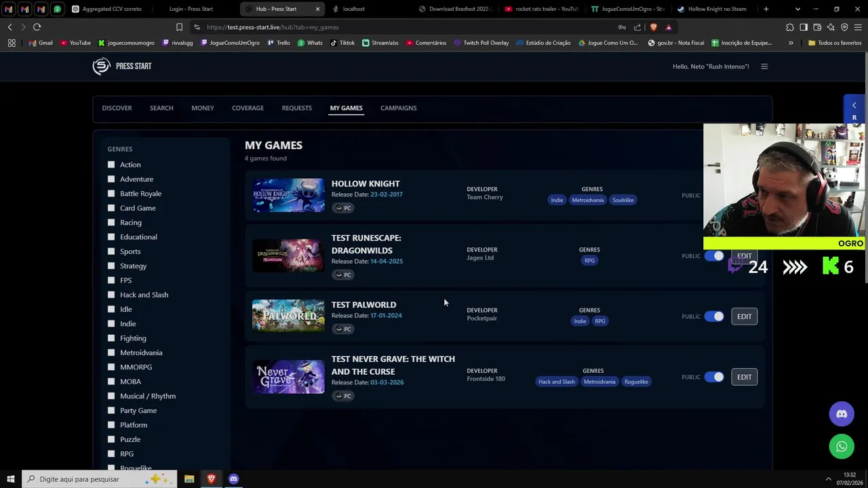Click the Soulslike tag on Hollow Knight
Screen dimensions: 868x488
[x=623, y=200]
